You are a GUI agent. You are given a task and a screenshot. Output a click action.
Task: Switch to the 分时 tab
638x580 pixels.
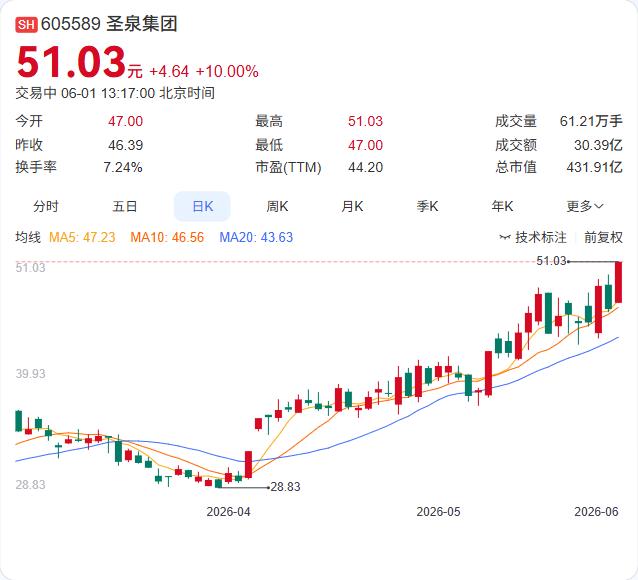tap(46, 206)
